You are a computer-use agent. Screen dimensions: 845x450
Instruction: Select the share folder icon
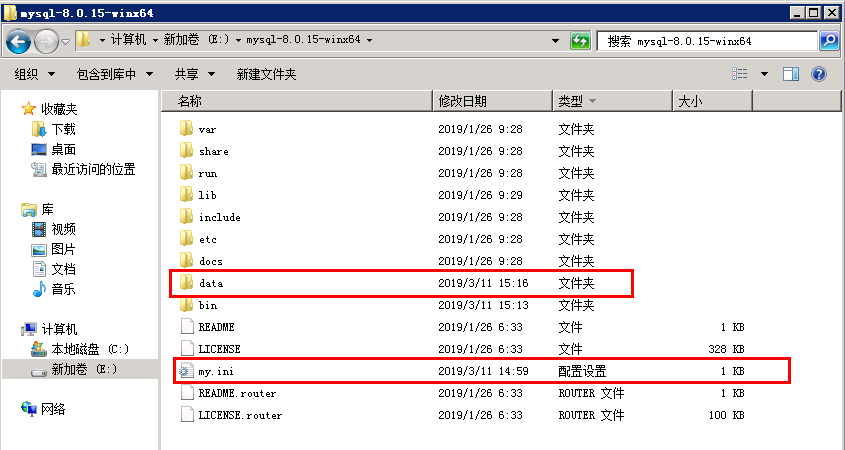[186, 151]
